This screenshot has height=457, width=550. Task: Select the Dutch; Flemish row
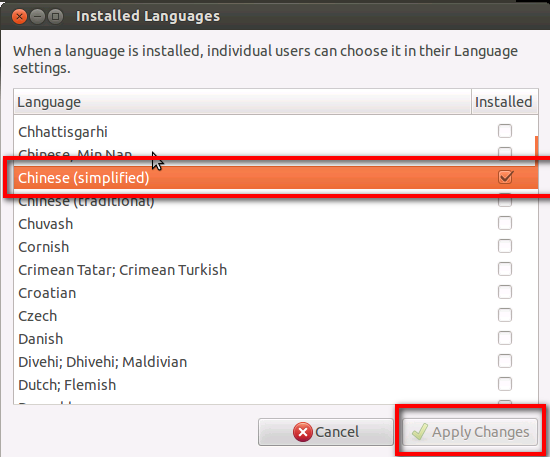coord(276,385)
